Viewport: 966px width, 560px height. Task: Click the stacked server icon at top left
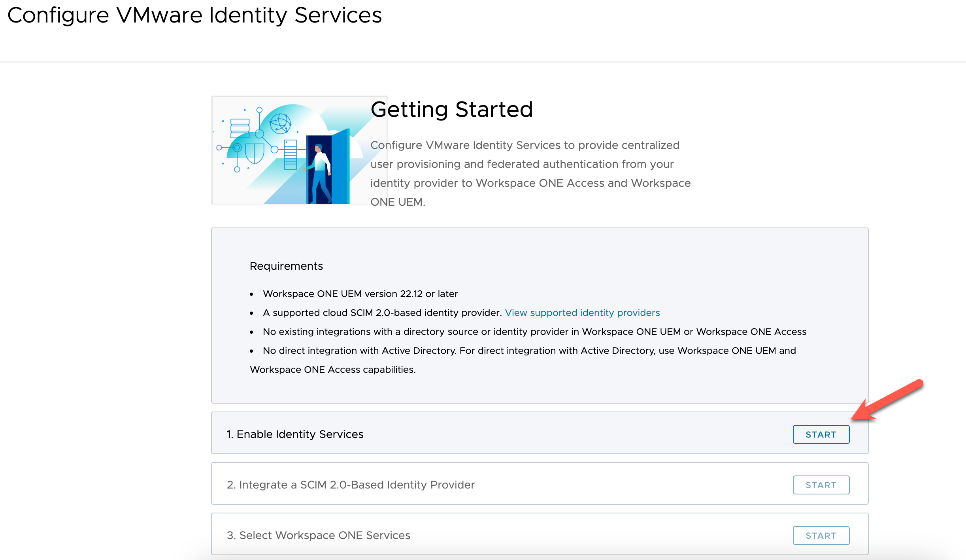240,128
